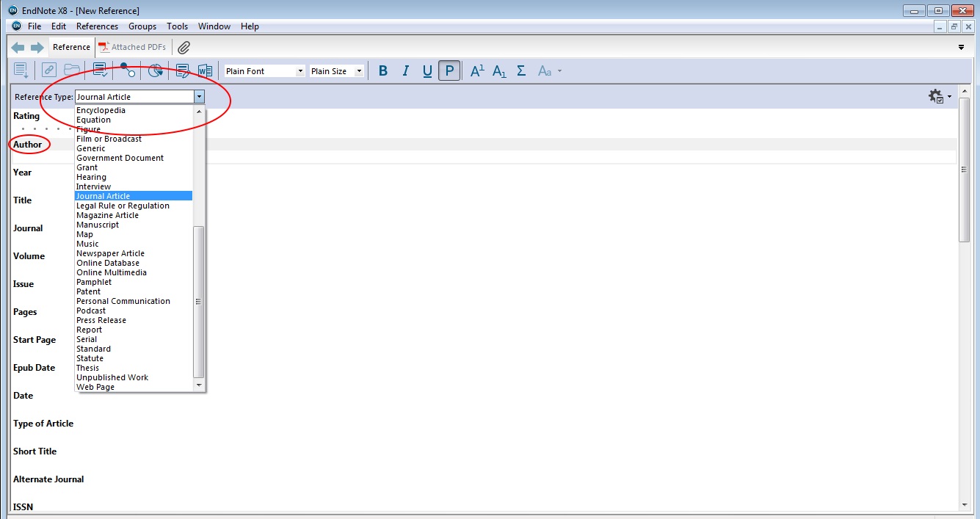Select Magazine Article reference type
Image resolution: width=980 pixels, height=519 pixels.
tap(107, 215)
